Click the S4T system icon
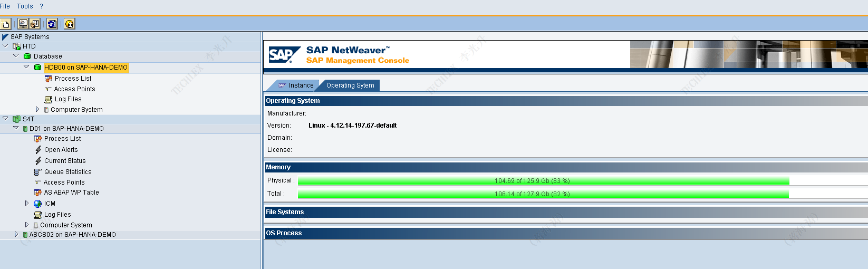Screen dimensions: 868x269 pos(16,119)
